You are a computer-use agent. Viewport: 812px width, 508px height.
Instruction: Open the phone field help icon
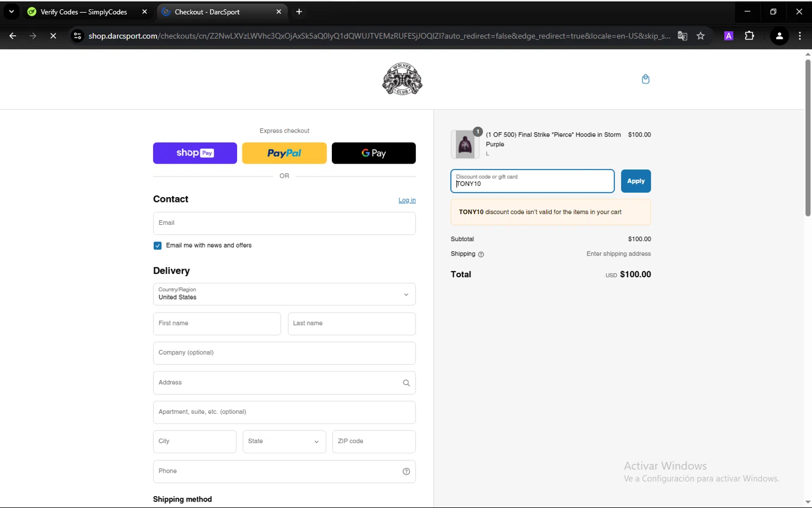point(406,471)
